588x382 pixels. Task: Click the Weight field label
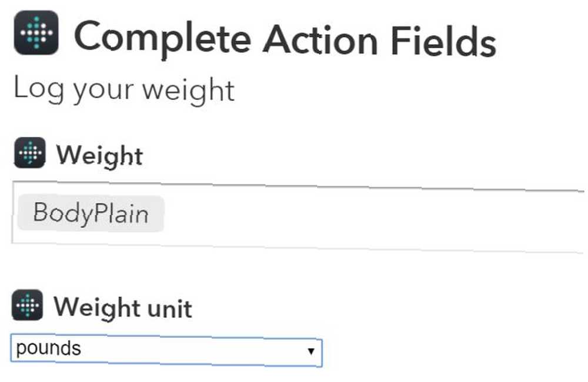100,156
